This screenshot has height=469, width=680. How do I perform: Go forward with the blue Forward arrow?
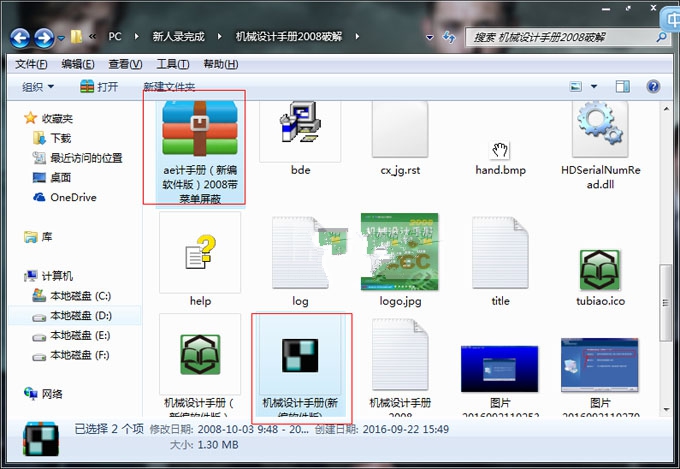tap(44, 38)
